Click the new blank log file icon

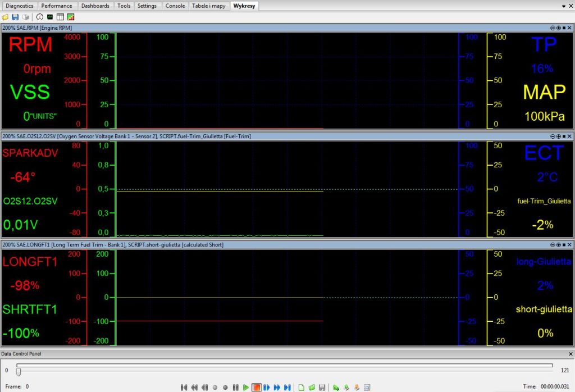point(301,388)
